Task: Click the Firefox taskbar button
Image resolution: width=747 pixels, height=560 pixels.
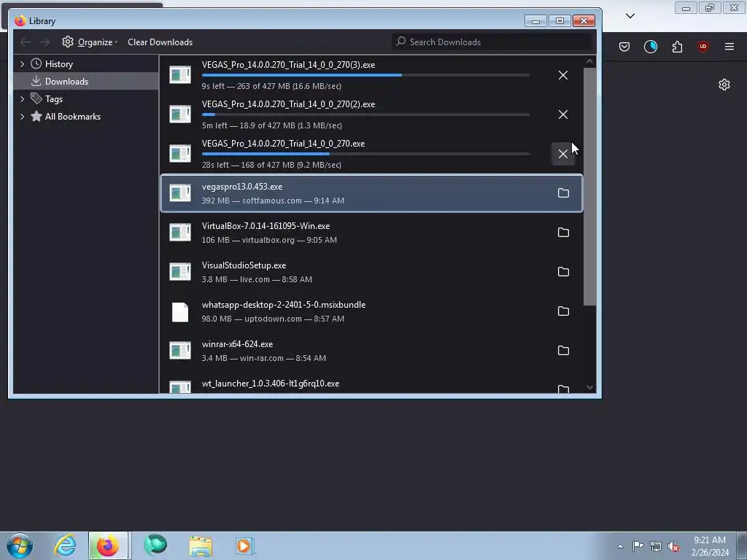Action: pos(108,545)
